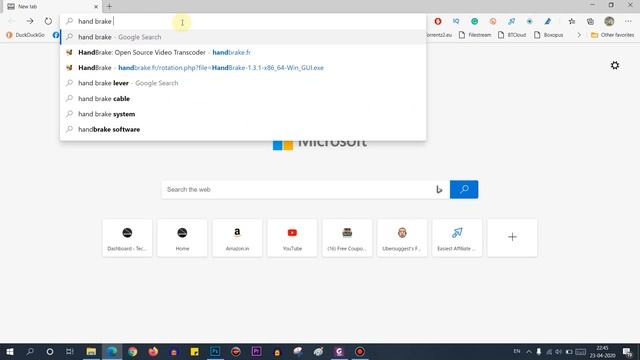Image resolution: width=640 pixels, height=360 pixels.
Task: Show hidden tray icons chevron
Action: tap(529, 351)
